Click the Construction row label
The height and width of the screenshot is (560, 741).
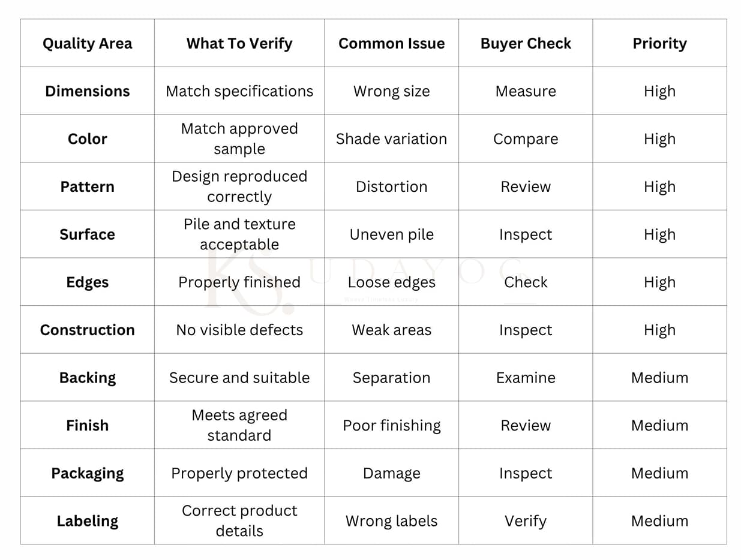88,330
